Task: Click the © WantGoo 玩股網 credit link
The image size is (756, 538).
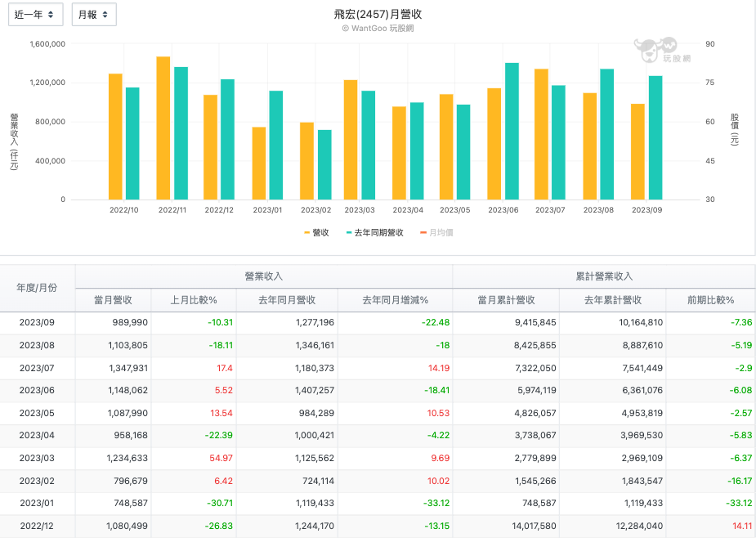Action: [x=378, y=28]
